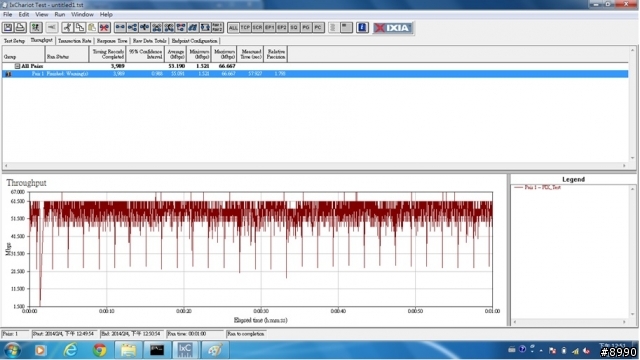640x360 pixels.
Task: Open Windows Media Player from the taskbar
Action: point(40,350)
